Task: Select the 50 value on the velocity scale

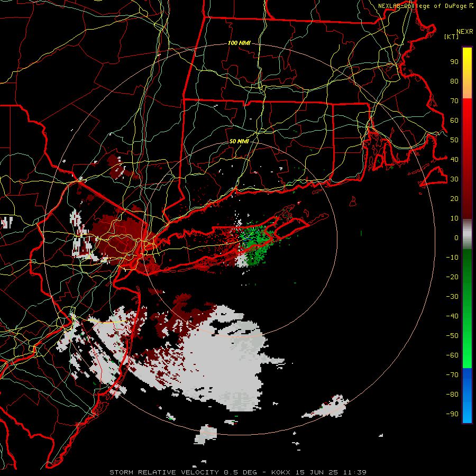Action: (x=454, y=140)
